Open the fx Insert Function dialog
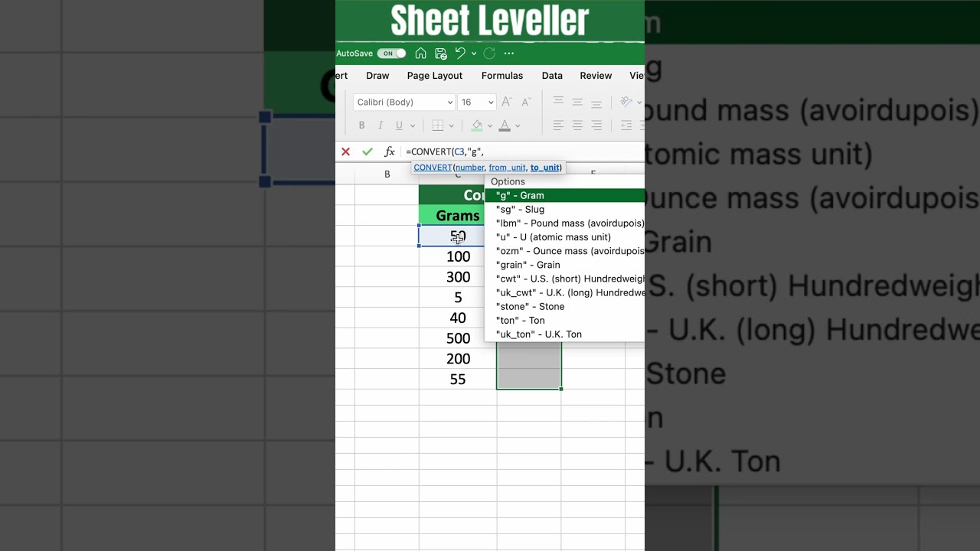Image resolution: width=980 pixels, height=551 pixels. [x=389, y=152]
